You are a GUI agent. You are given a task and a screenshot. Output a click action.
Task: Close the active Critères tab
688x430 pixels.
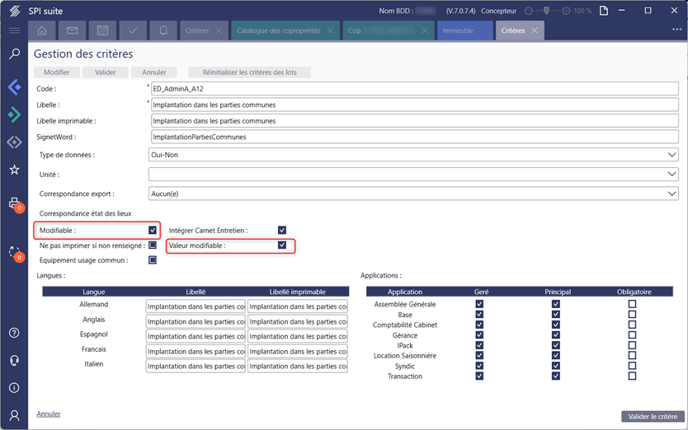tap(534, 31)
